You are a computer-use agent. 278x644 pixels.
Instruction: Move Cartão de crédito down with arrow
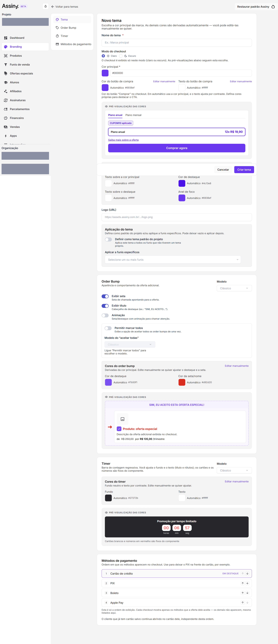click(247, 573)
